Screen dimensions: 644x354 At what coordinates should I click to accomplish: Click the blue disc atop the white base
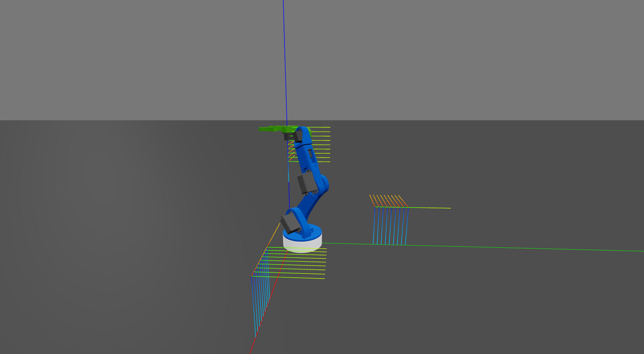pyautogui.click(x=311, y=232)
